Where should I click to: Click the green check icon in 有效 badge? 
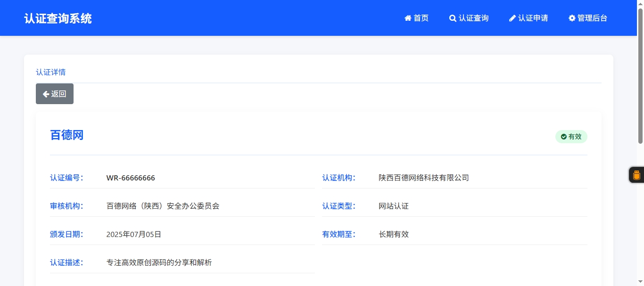tap(563, 137)
